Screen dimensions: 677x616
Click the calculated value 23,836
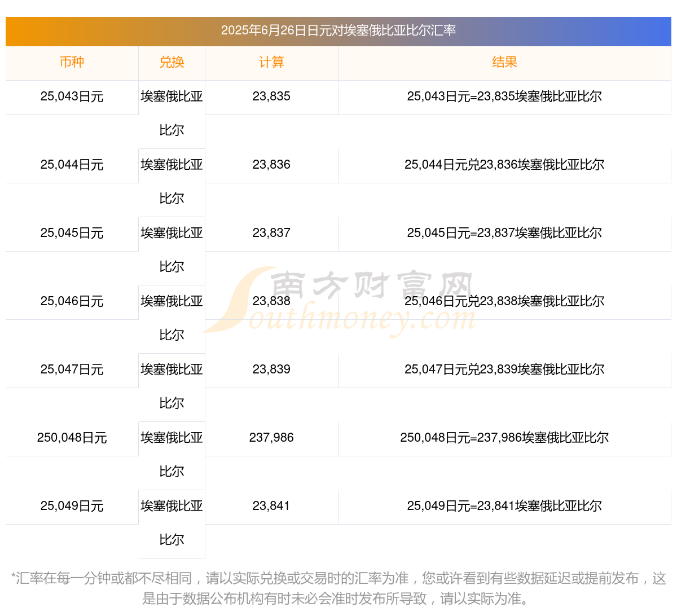click(271, 165)
